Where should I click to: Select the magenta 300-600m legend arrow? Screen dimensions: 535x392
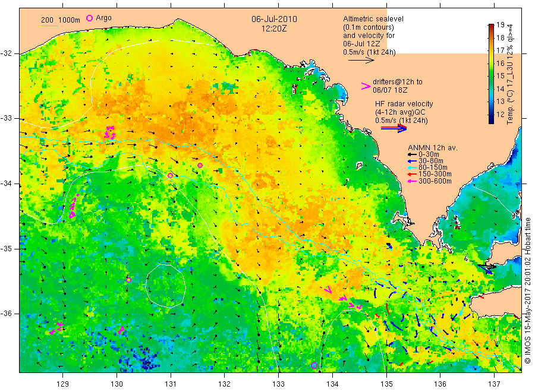coord(412,181)
